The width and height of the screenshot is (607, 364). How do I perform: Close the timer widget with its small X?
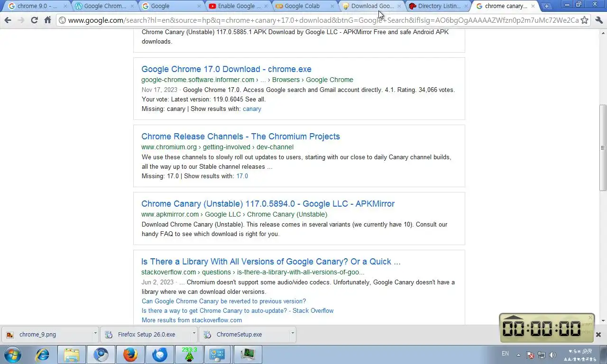tap(590, 318)
